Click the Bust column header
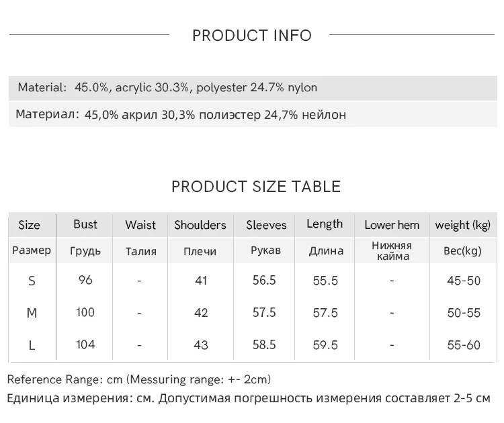 [85, 224]
